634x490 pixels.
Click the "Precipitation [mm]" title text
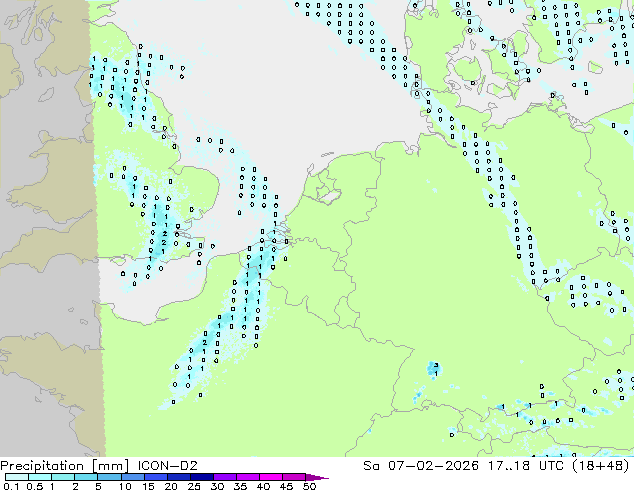pos(65,466)
